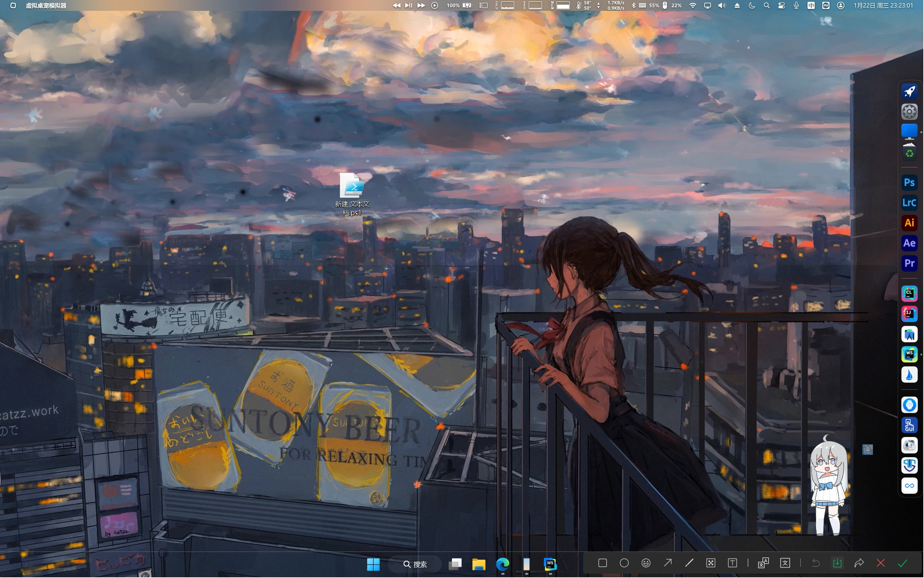The width and height of the screenshot is (924, 578).
Task: Click the OCR text recognition icon
Action: (785, 563)
